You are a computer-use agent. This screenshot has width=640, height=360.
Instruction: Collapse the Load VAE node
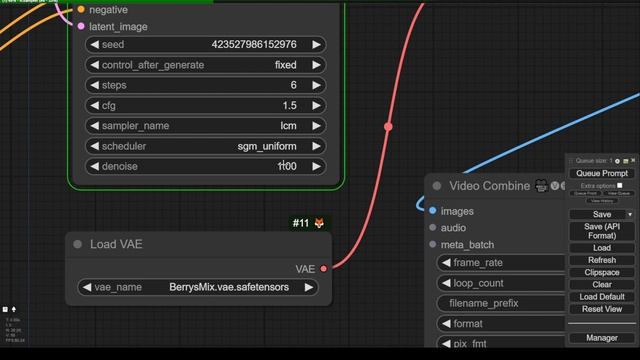(x=78, y=244)
